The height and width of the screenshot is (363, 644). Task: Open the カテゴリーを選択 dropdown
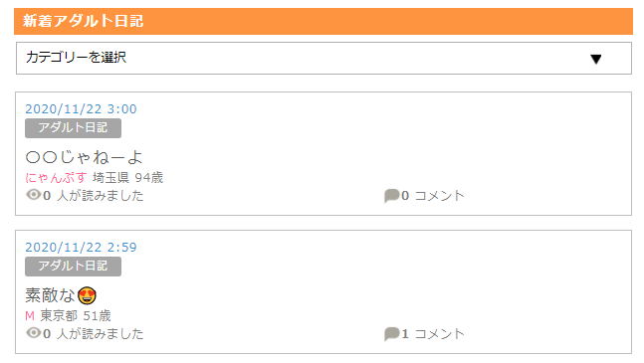[323, 59]
